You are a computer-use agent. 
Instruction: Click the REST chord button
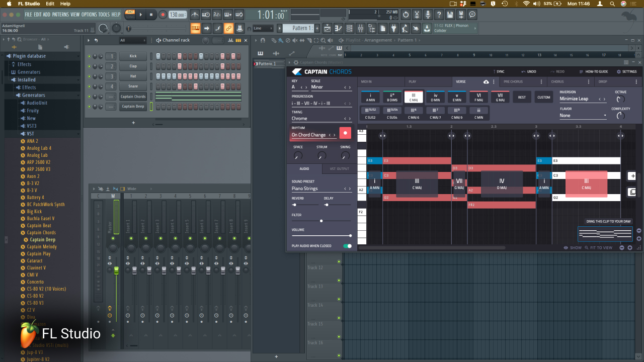pyautogui.click(x=522, y=97)
